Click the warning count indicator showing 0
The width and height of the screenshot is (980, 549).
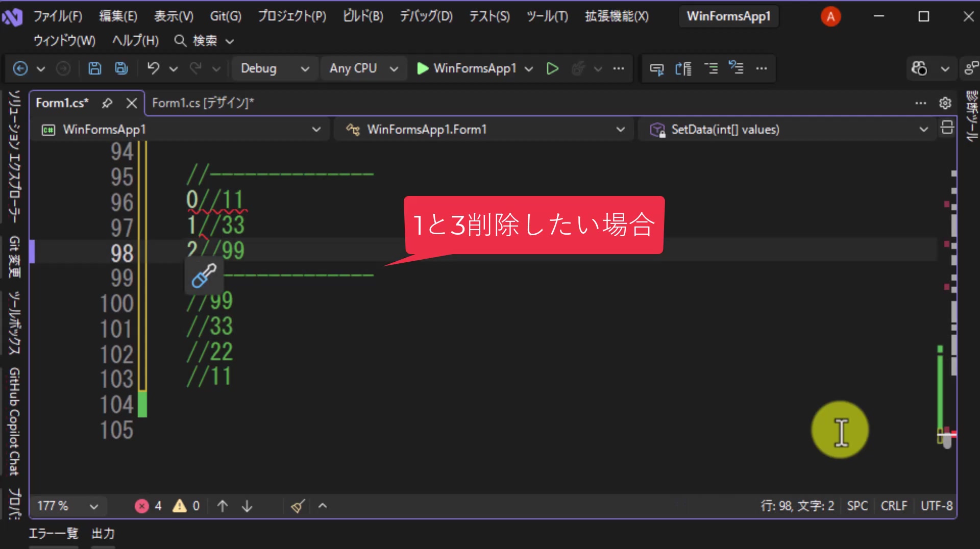pos(186,506)
